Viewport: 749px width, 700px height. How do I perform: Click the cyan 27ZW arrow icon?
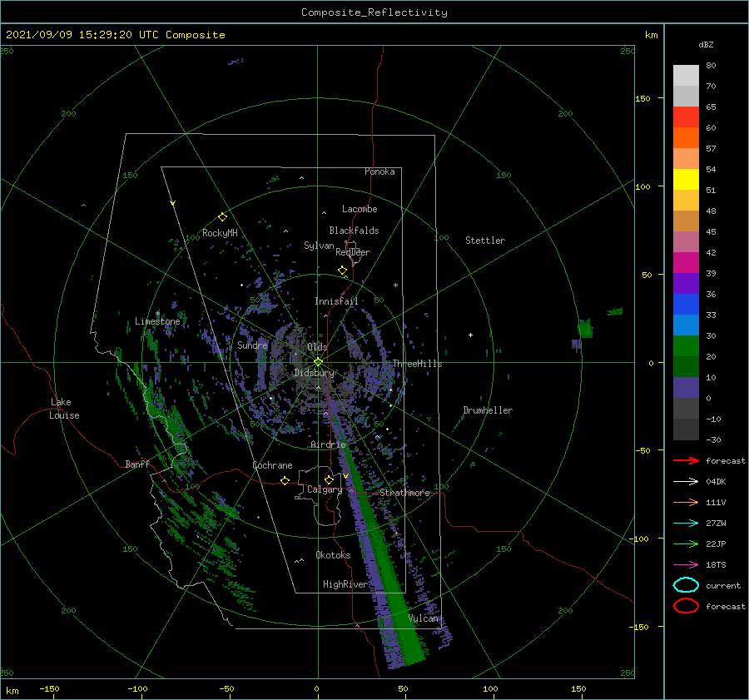coord(686,524)
